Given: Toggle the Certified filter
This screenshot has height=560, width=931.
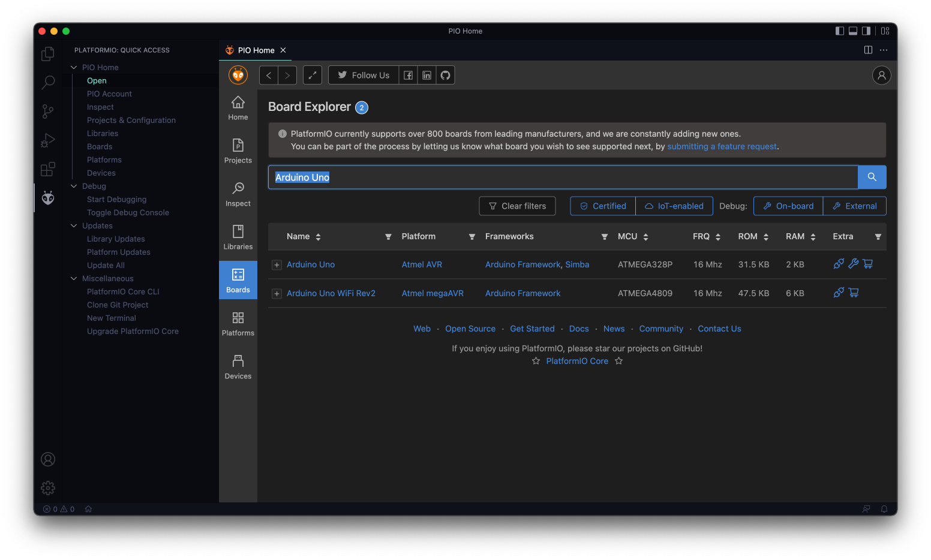Looking at the screenshot, I should (x=603, y=206).
